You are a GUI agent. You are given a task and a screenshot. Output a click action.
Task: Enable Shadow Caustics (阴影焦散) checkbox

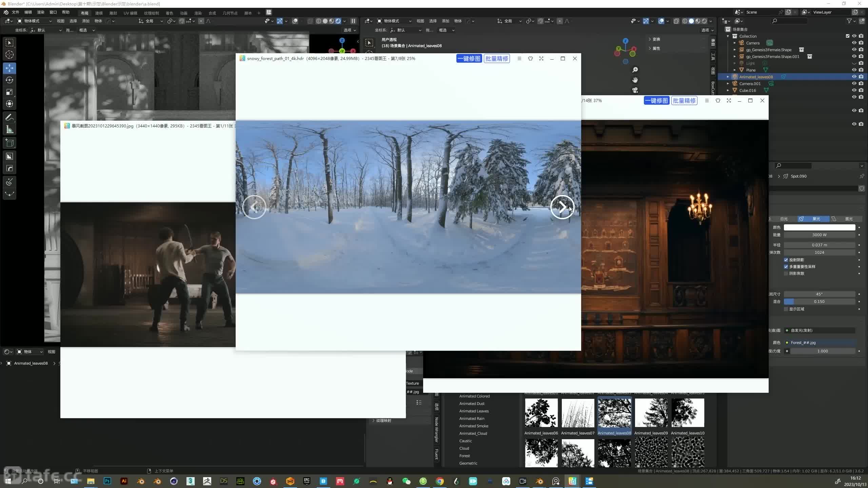(786, 273)
